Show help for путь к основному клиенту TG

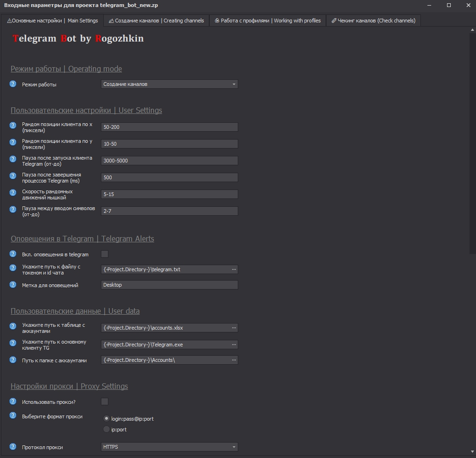pos(13,343)
